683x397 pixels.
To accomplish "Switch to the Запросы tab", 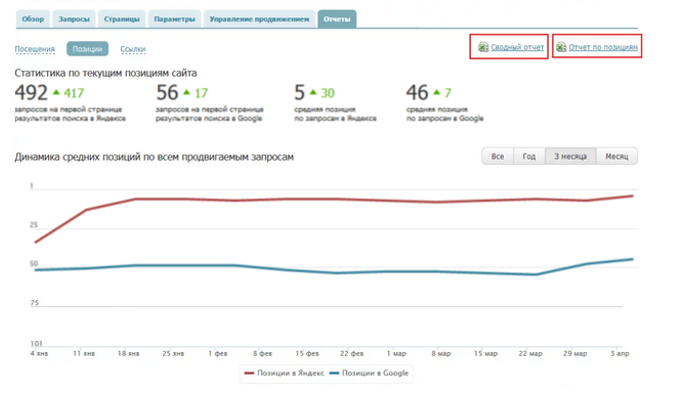I will click(x=74, y=19).
